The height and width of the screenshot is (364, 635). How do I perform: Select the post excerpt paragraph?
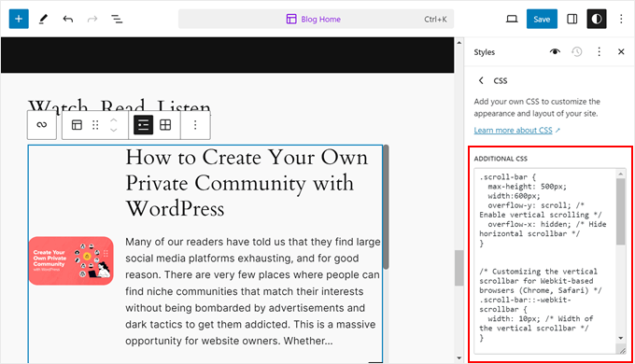pos(253,291)
